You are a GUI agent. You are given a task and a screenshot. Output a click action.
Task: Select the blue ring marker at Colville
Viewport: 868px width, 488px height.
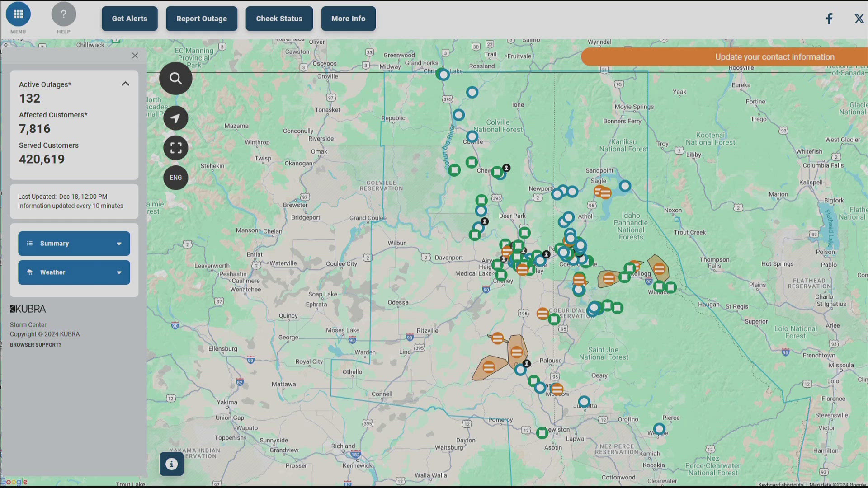click(472, 136)
